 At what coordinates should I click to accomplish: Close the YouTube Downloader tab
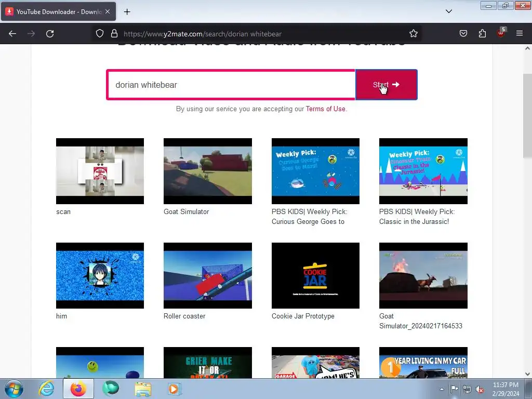pyautogui.click(x=108, y=11)
